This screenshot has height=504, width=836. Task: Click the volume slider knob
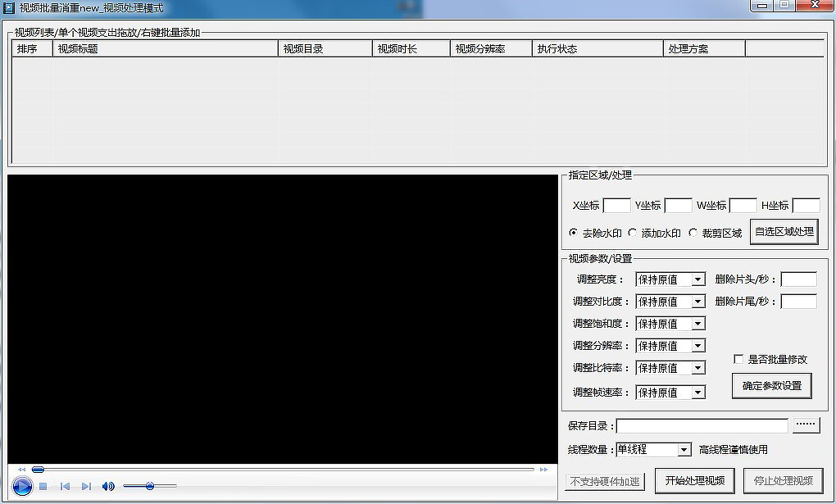click(x=150, y=486)
